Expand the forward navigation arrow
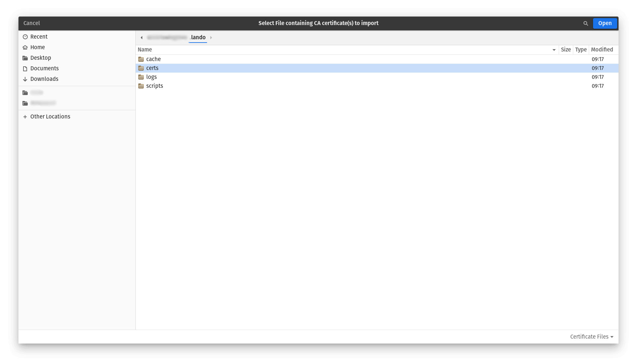The width and height of the screenshot is (637, 364). 211,37
